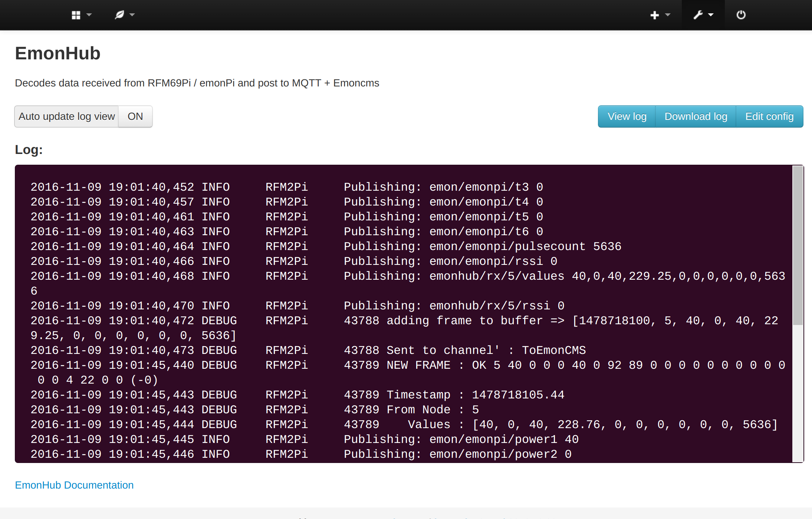The image size is (812, 519).
Task: Click the power icon dropdown expander
Action: pos(741,15)
